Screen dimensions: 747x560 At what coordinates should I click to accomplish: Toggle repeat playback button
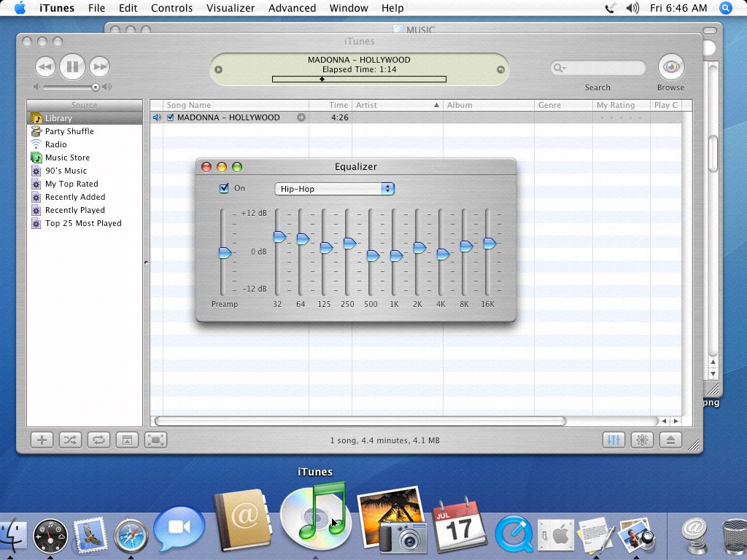point(98,440)
